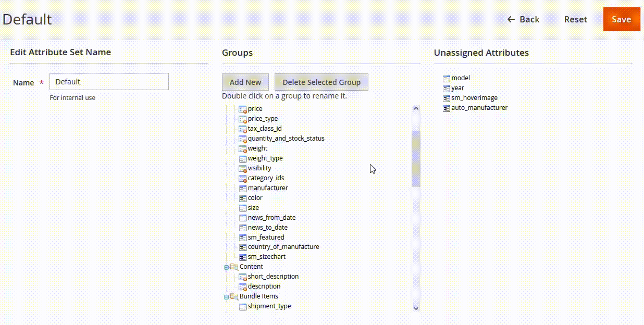The image size is (644, 325).
Task: Select the Bundle Items group label
Action: click(259, 296)
